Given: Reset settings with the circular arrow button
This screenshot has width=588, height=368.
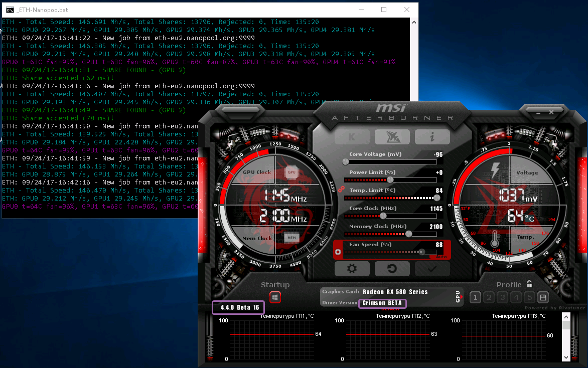Looking at the screenshot, I should (392, 269).
